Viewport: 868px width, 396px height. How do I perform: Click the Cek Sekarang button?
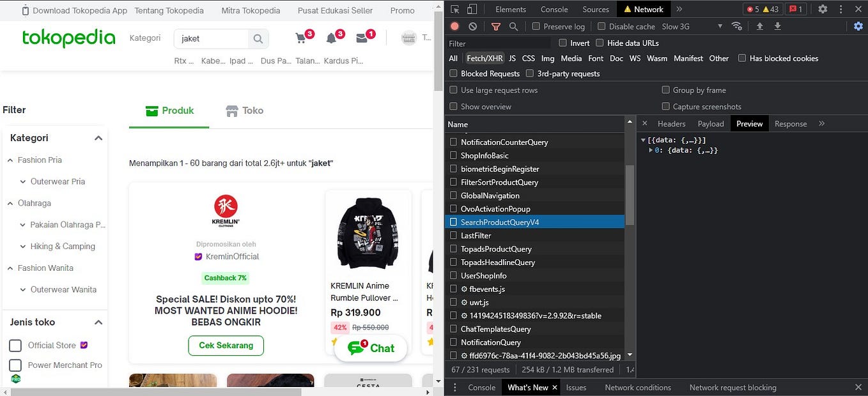pyautogui.click(x=226, y=346)
